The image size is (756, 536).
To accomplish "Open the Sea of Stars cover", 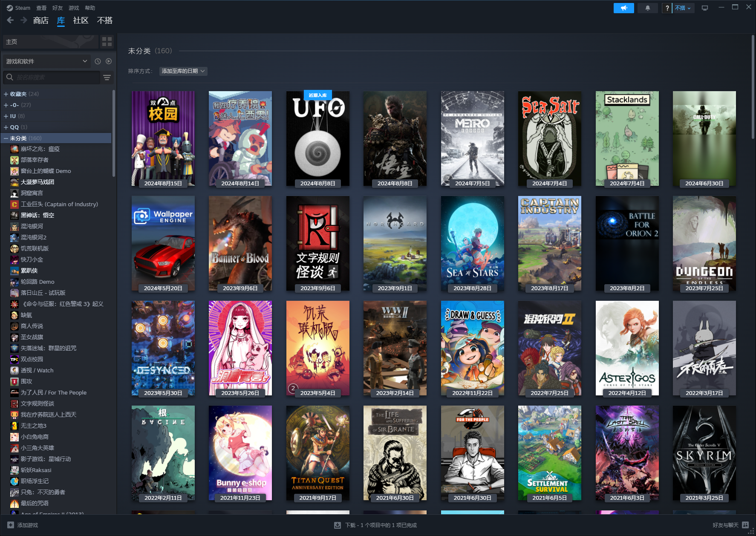I will [473, 243].
